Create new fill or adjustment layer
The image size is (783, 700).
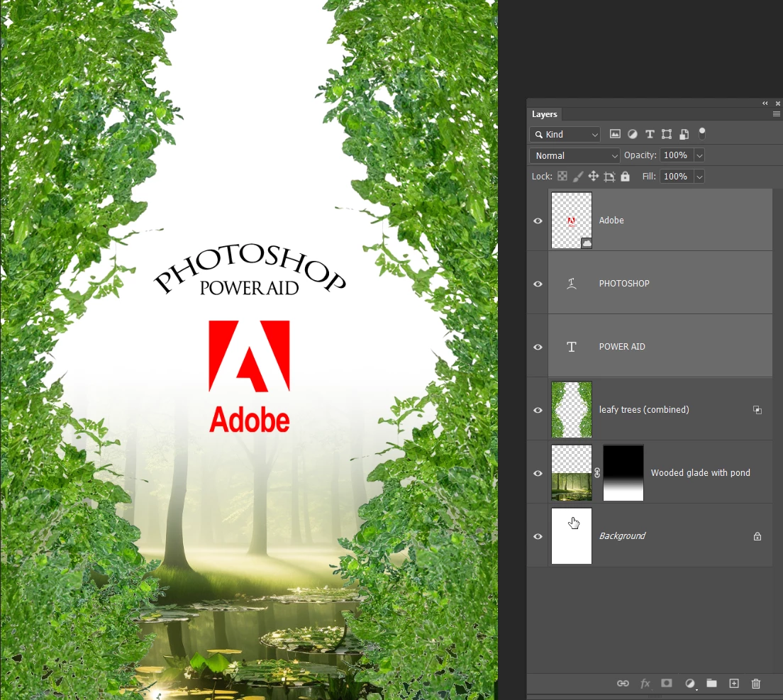coord(690,684)
